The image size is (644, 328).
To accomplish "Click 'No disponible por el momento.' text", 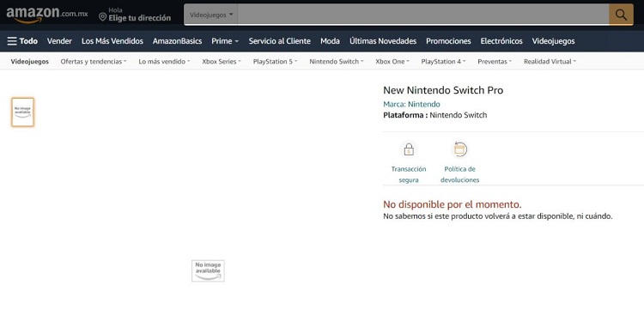I will pos(453,204).
